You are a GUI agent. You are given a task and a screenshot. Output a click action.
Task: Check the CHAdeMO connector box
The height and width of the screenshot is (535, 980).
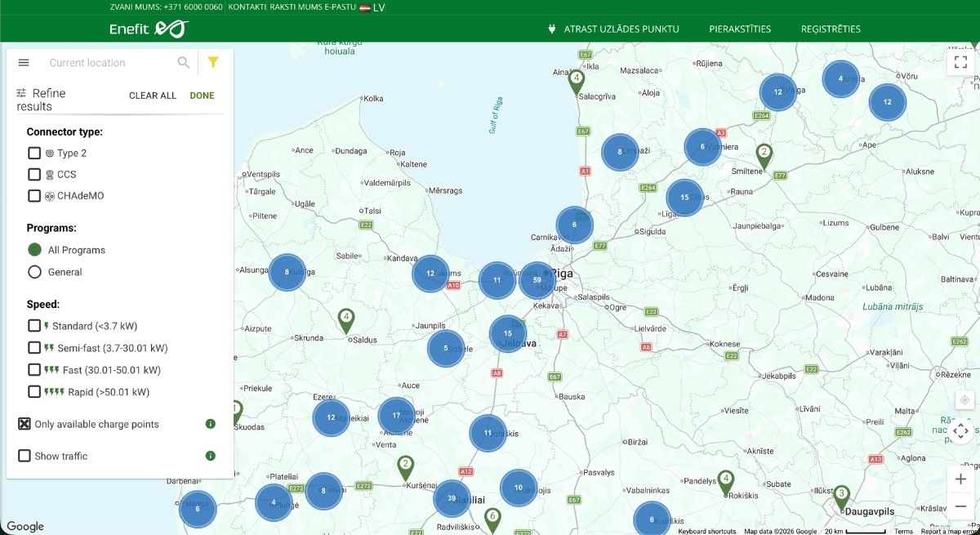pyautogui.click(x=34, y=196)
